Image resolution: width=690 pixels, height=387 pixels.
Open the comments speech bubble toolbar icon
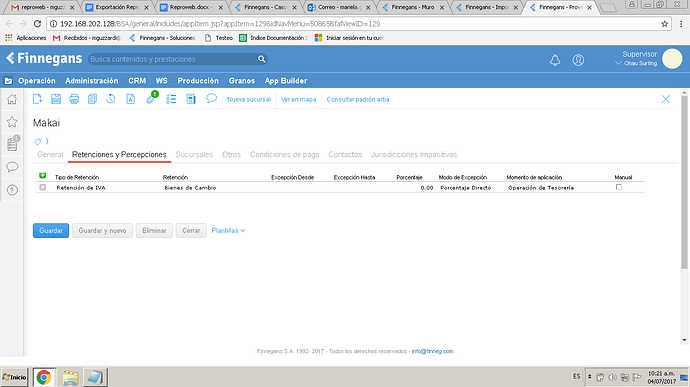(x=212, y=98)
